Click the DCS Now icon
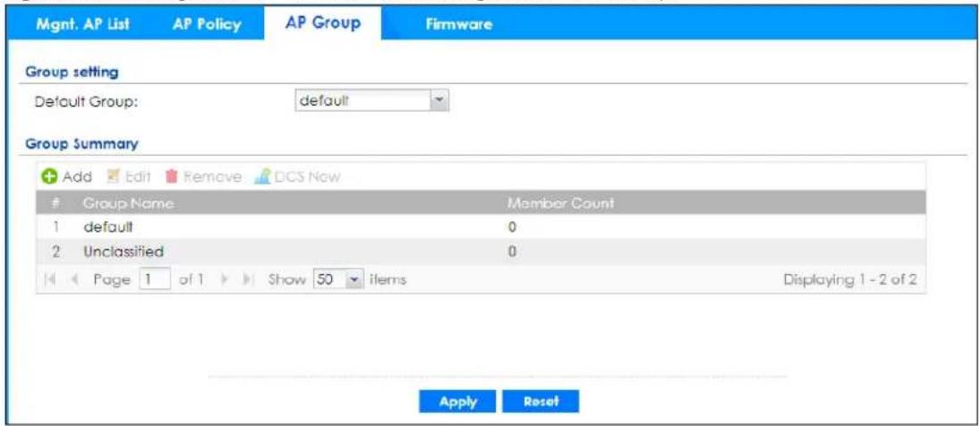 262,177
